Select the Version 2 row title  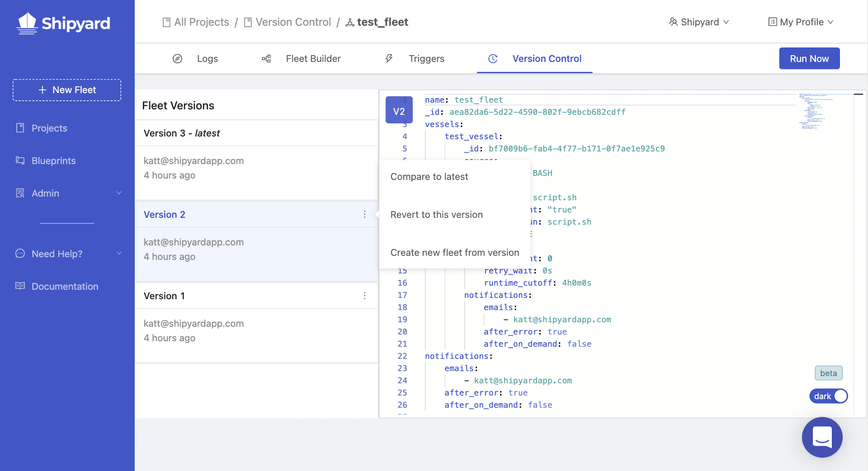click(x=164, y=215)
